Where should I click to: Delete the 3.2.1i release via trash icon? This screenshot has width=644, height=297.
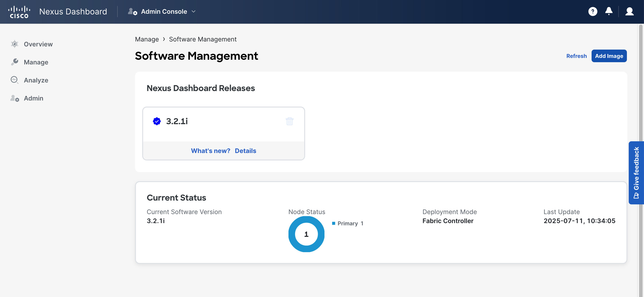coord(290,121)
